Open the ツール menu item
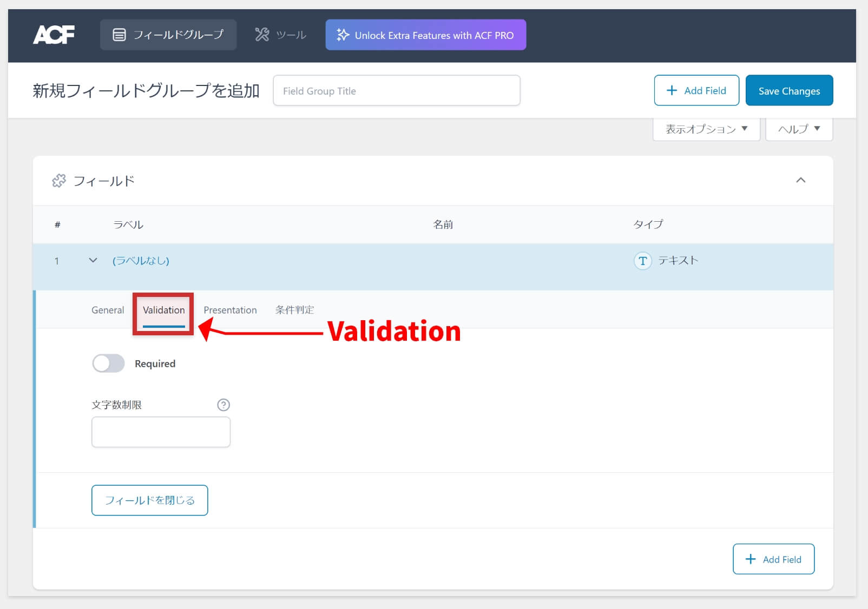Viewport: 868px width, 609px height. (281, 35)
